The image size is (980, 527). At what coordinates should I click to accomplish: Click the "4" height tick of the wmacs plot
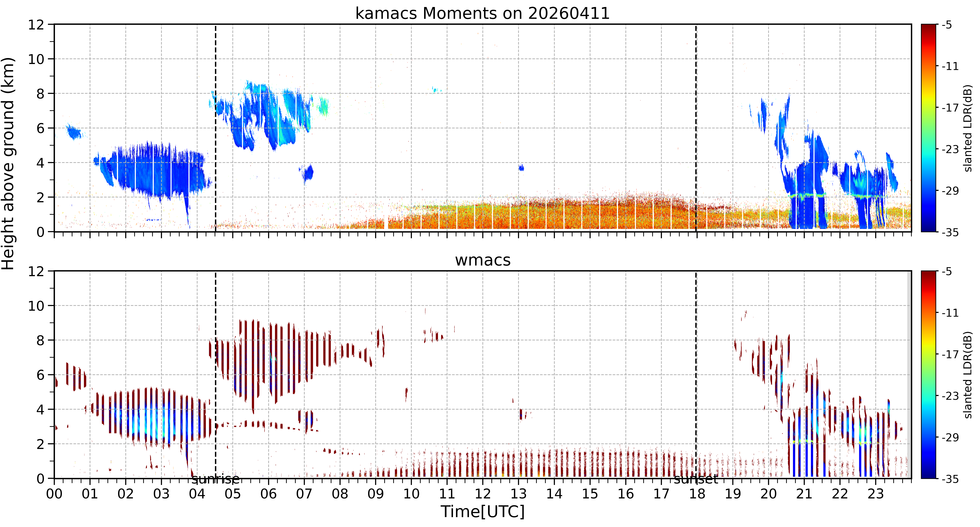coord(40,409)
